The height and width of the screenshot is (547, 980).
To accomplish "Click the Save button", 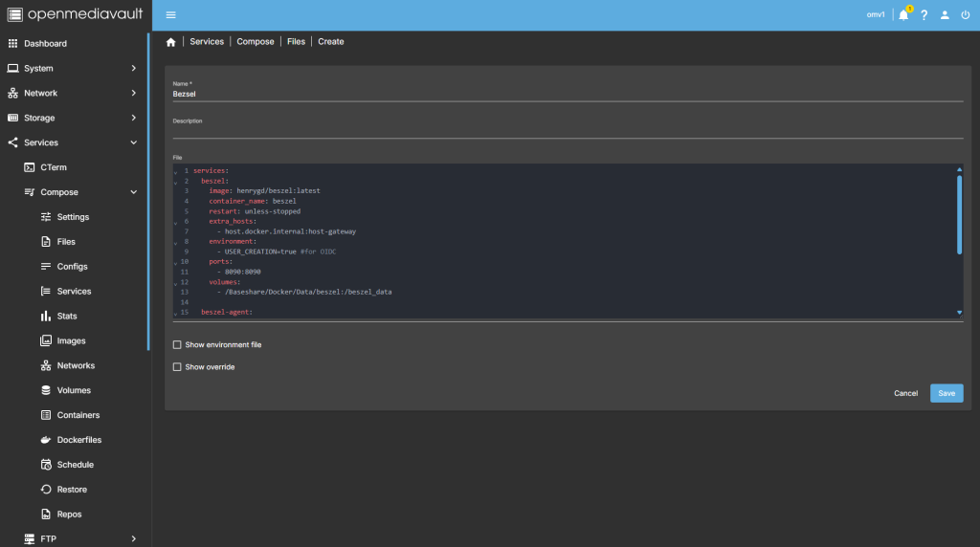I will tap(946, 393).
